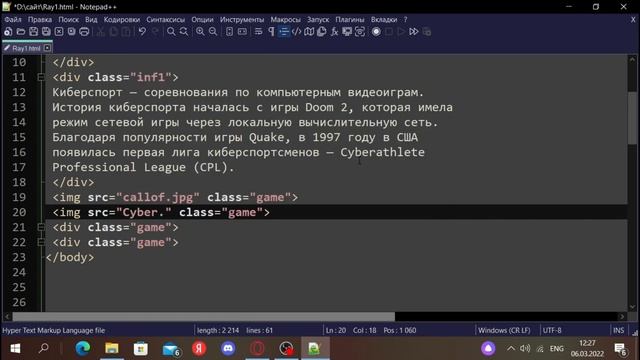The width and height of the screenshot is (640, 360).
Task: Open the Синтаксисы menu
Action: [x=165, y=19]
